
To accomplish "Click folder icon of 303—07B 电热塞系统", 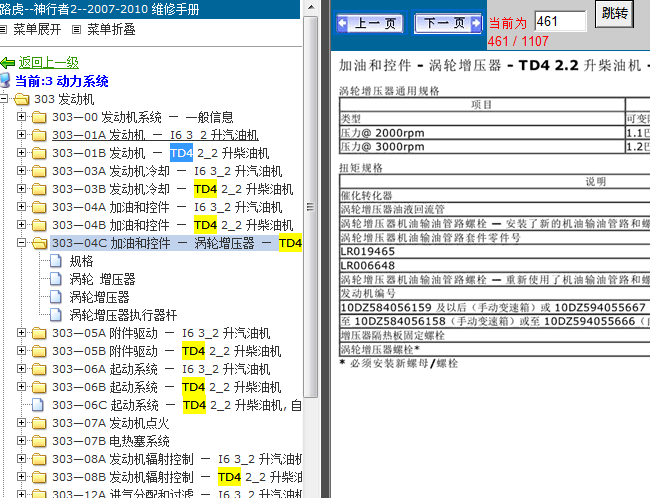I will pos(39,441).
